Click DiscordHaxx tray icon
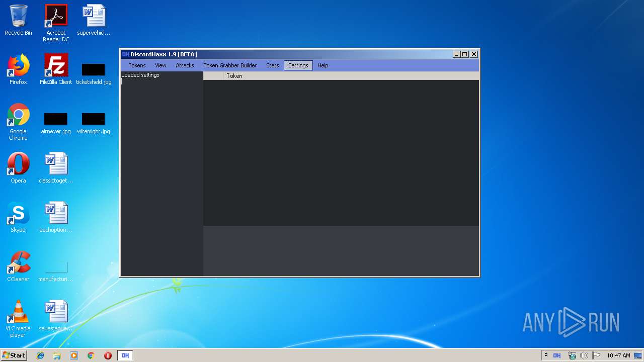Image resolution: width=644 pixels, height=362 pixels. point(557,355)
